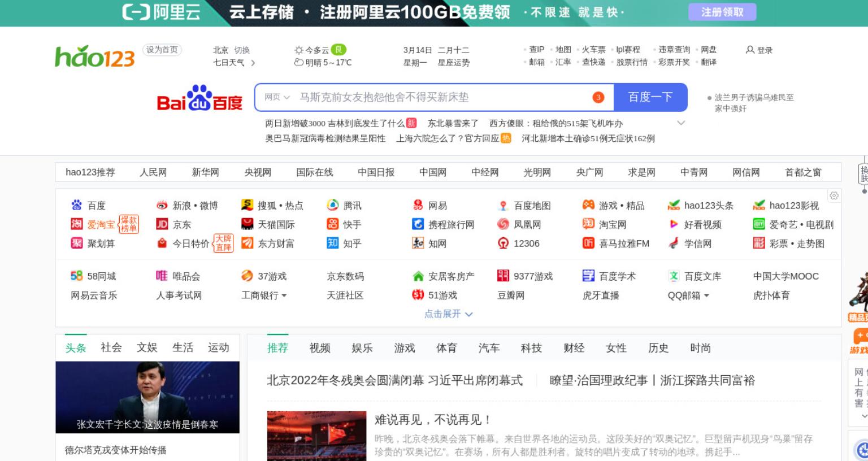
Task: Open Tmall International icon
Action: click(247, 224)
